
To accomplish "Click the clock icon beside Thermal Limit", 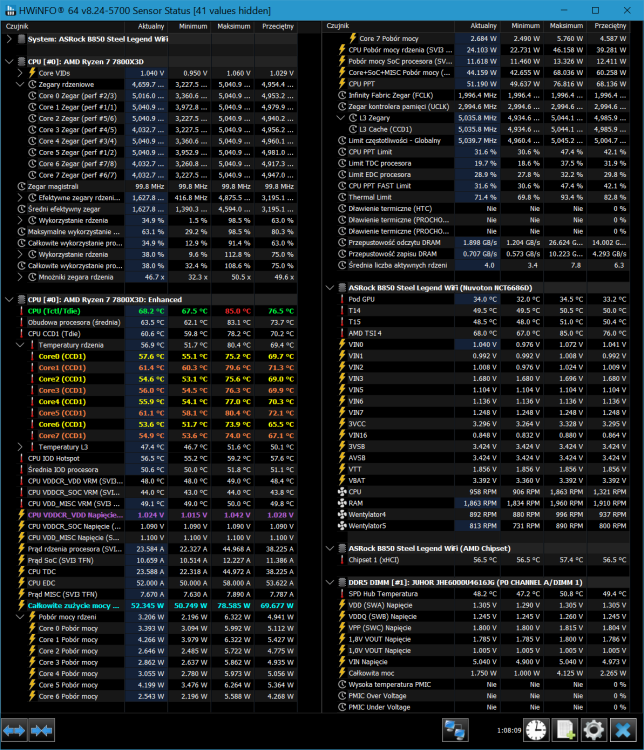I will point(342,197).
